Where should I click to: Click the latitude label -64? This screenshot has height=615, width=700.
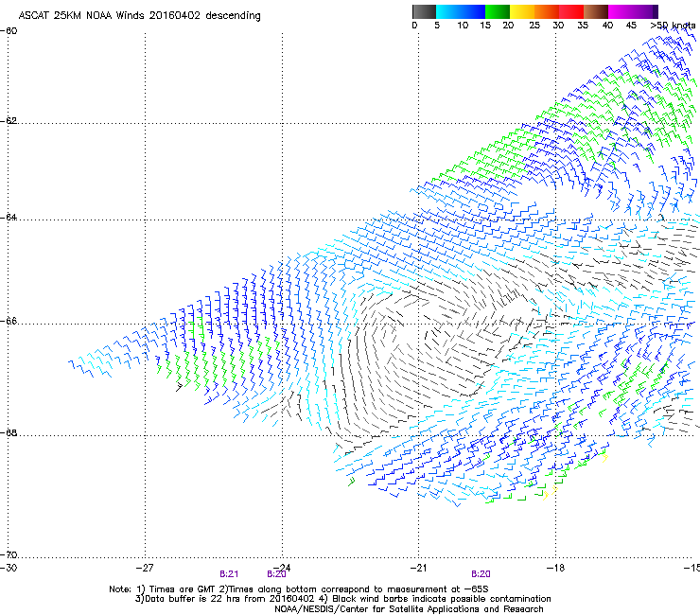coord(9,218)
